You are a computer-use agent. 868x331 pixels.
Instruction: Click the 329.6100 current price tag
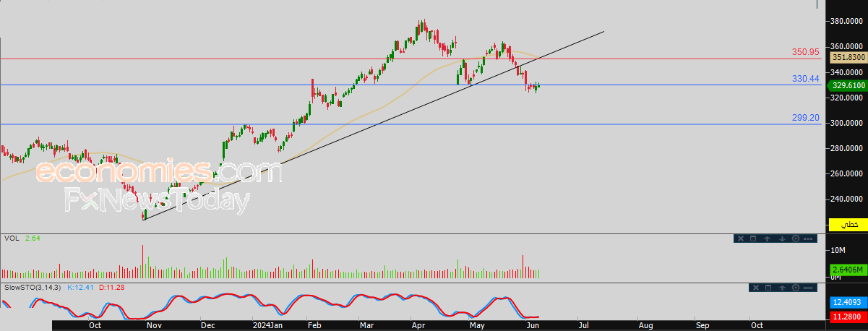pos(848,85)
